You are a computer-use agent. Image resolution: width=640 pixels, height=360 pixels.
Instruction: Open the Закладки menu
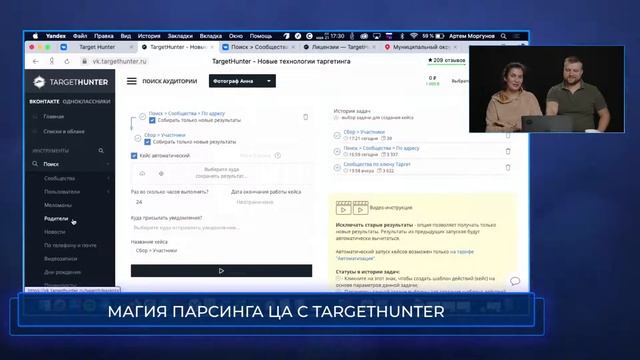[x=180, y=36]
